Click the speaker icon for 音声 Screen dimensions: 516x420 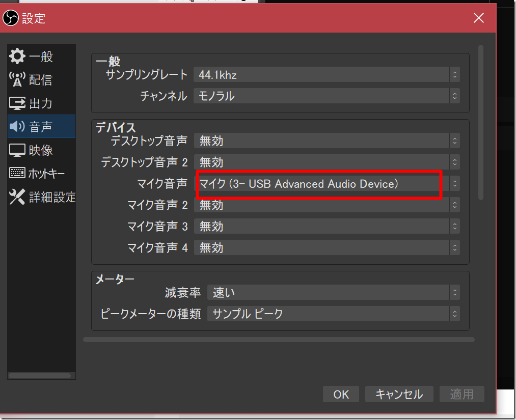click(x=17, y=126)
